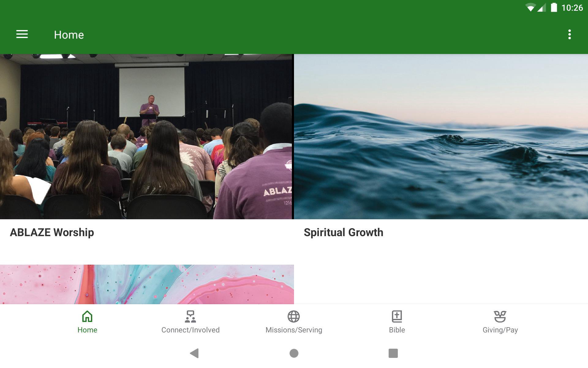
Task: Open the ABLAZE Worship title link
Action: pos(52,232)
